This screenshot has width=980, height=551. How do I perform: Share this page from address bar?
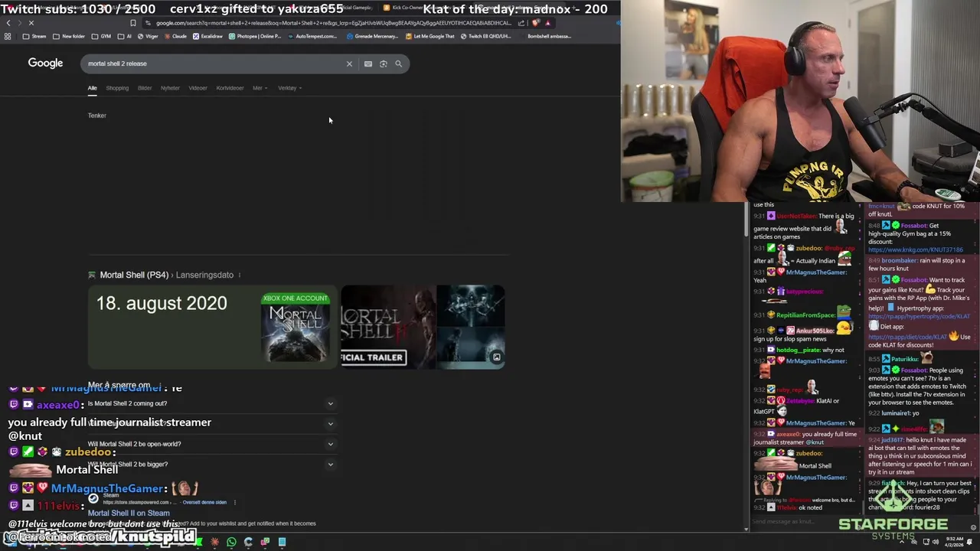[x=521, y=23]
